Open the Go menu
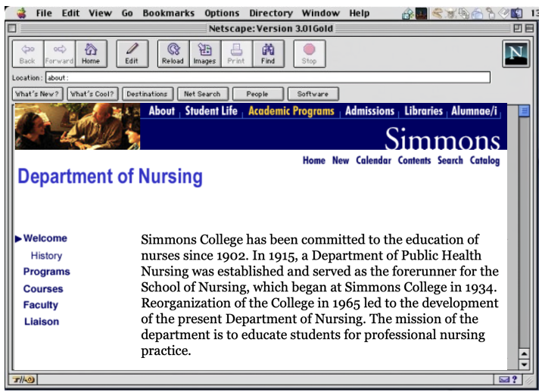 pos(127,13)
